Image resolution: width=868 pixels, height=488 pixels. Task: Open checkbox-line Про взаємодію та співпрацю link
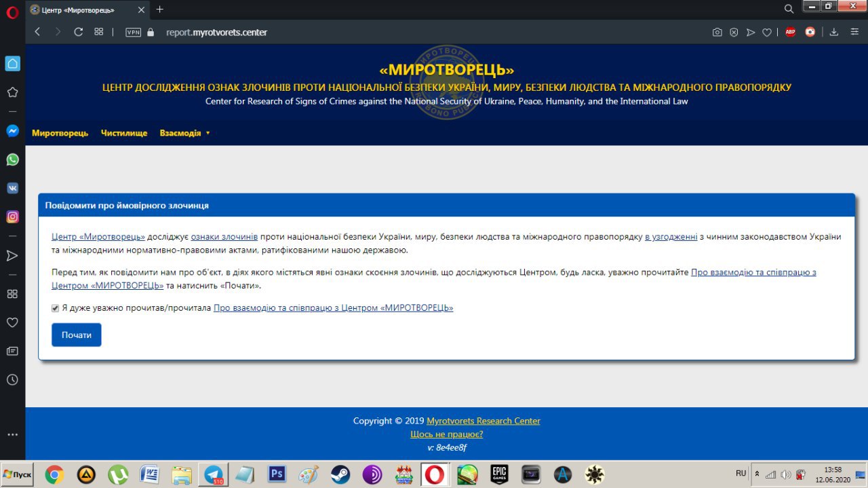(x=333, y=307)
